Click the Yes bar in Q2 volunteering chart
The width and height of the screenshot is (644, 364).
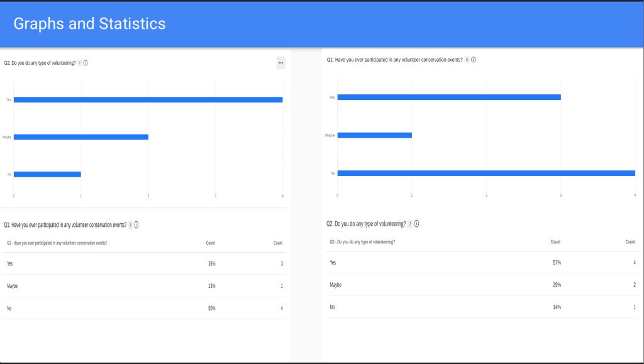(x=148, y=99)
